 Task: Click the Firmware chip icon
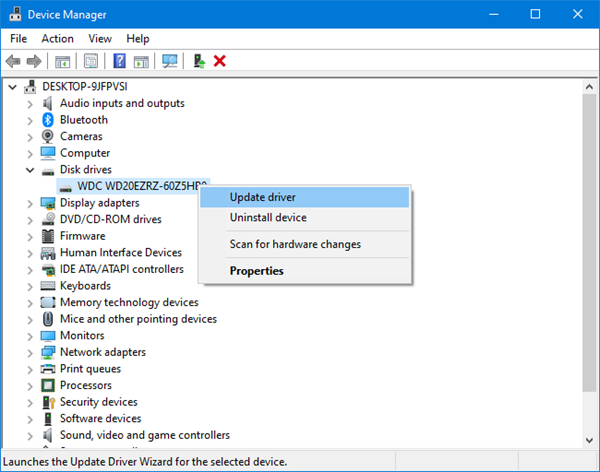[48, 236]
